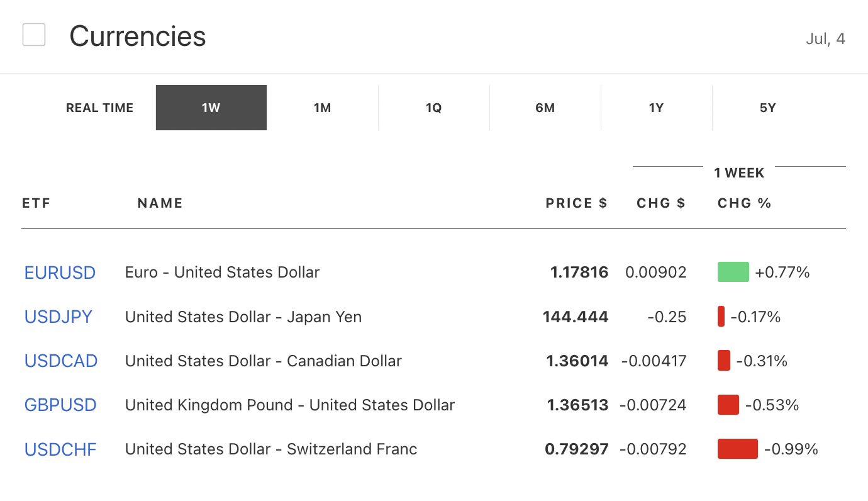The height and width of the screenshot is (501, 868).
Task: Select the 1M time range tab
Action: pos(323,108)
